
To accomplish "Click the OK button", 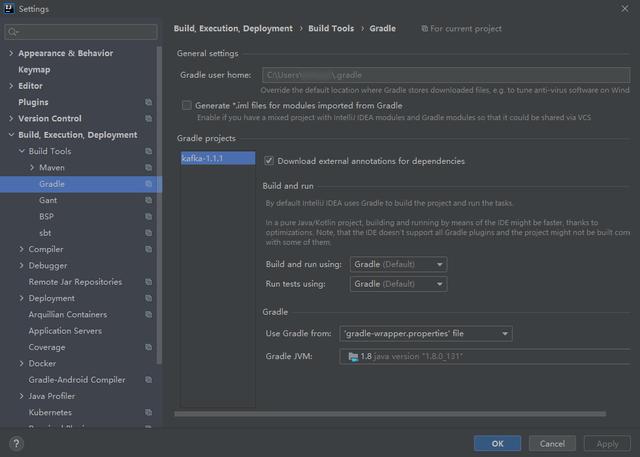I will click(497, 444).
